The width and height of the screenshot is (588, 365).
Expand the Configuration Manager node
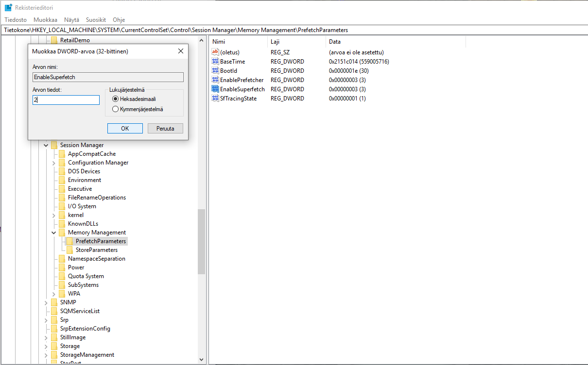(x=54, y=163)
